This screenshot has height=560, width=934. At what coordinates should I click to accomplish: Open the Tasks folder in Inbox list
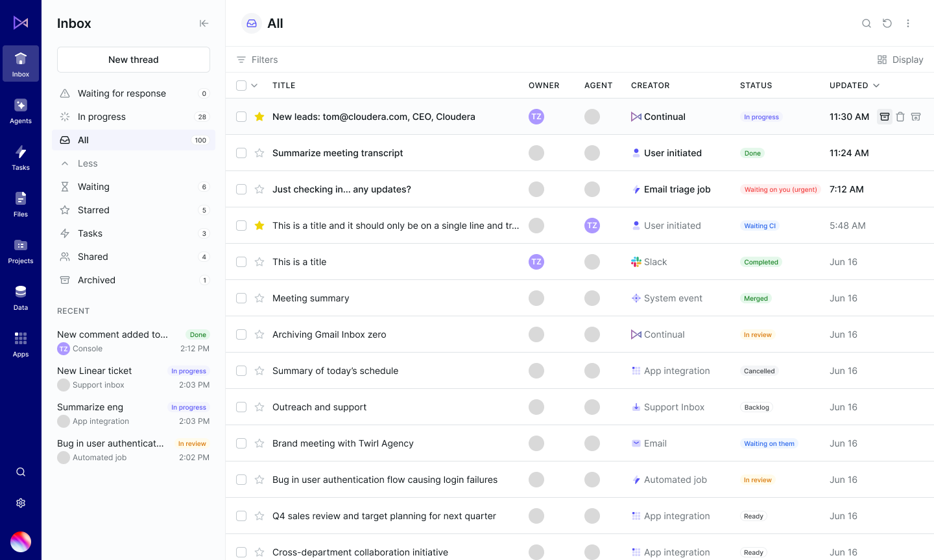(134, 233)
